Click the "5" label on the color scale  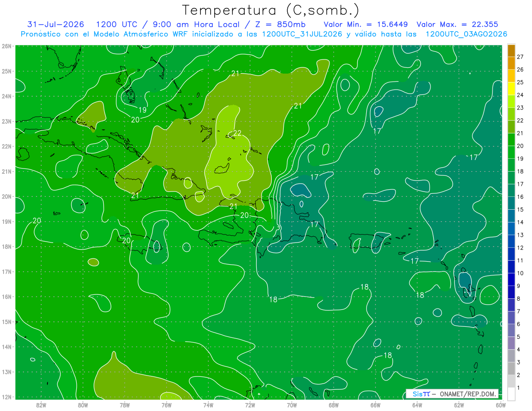(x=519, y=337)
